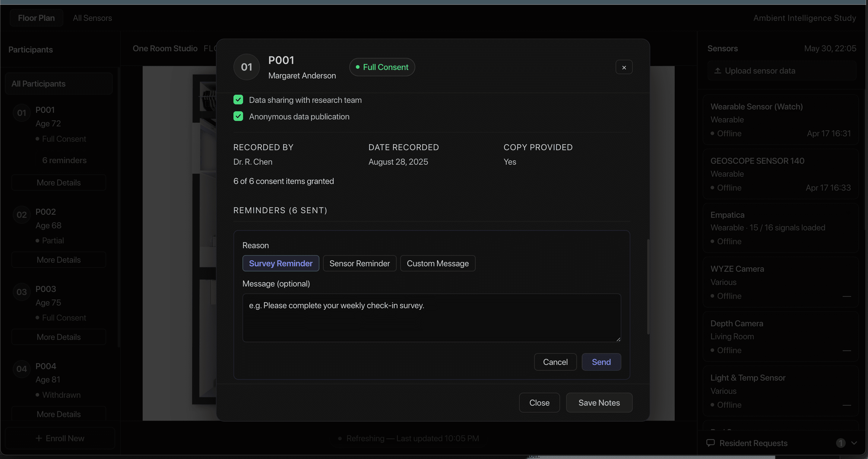Open More Details for P003

tap(59, 337)
